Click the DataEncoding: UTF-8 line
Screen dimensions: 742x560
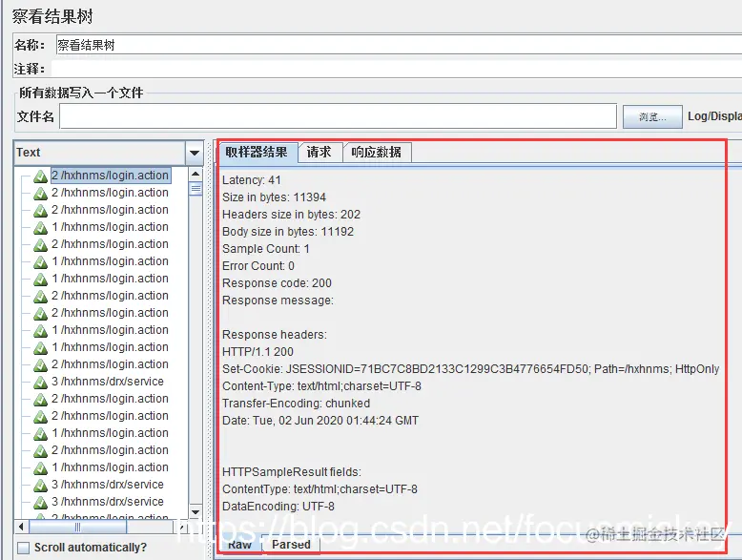[x=278, y=507]
